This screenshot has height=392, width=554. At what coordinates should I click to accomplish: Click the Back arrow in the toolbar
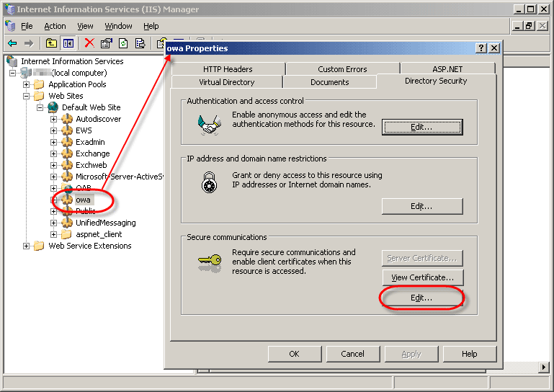click(12, 43)
